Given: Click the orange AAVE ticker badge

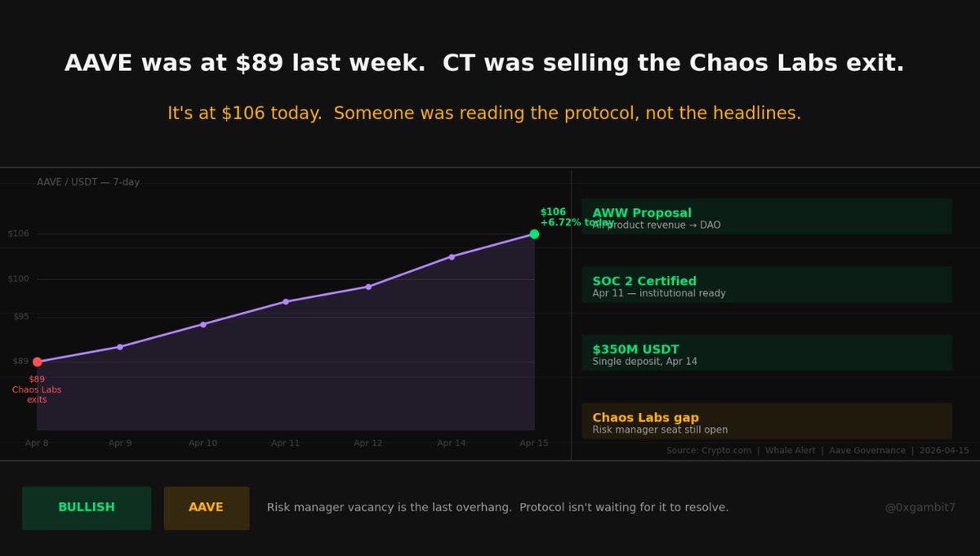Looking at the screenshot, I should (206, 508).
